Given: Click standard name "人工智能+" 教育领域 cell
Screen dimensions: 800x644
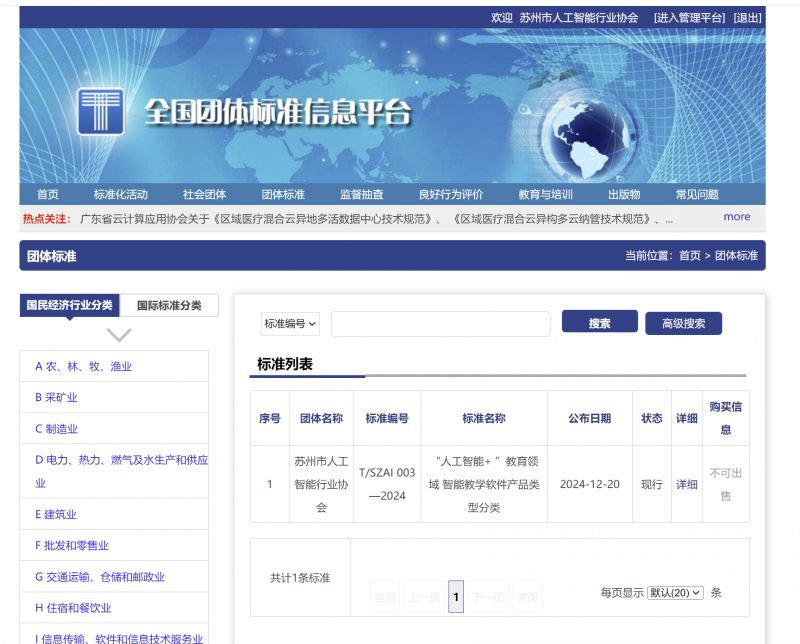Looking at the screenshot, I should tap(484, 484).
